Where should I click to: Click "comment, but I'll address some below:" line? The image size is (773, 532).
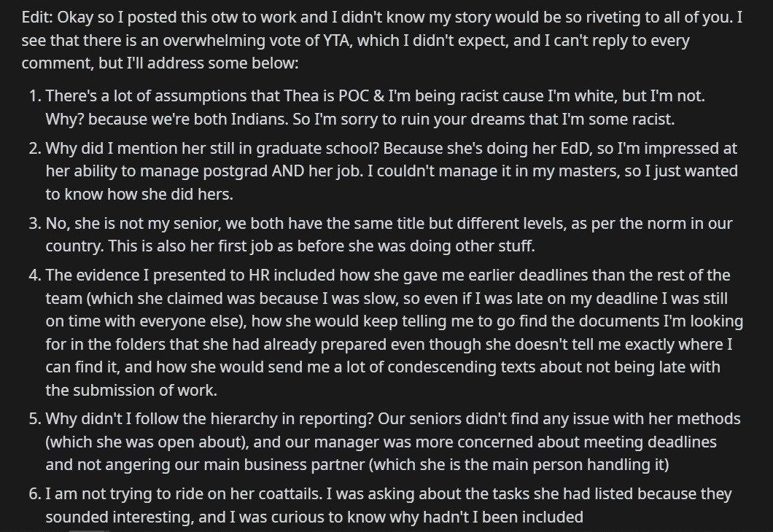pos(160,63)
